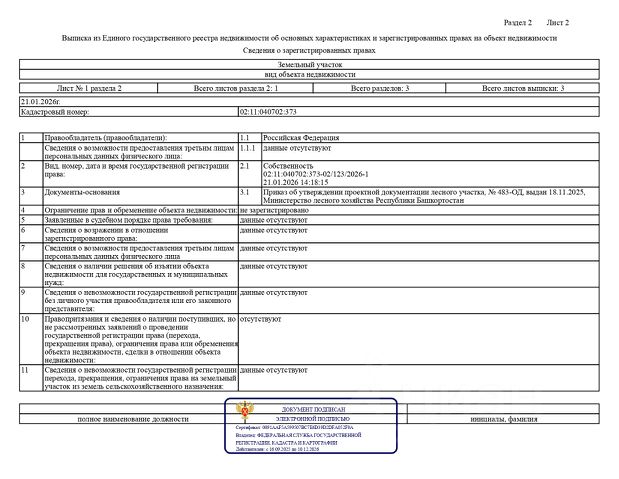Select the cadastral number value 02:11:040702:373
The width and height of the screenshot is (619, 479).
(268, 112)
